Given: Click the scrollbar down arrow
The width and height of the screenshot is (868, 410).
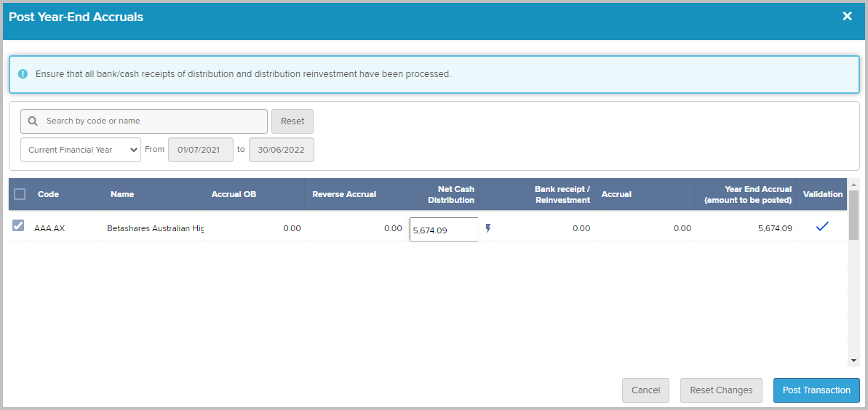Looking at the screenshot, I should (853, 360).
